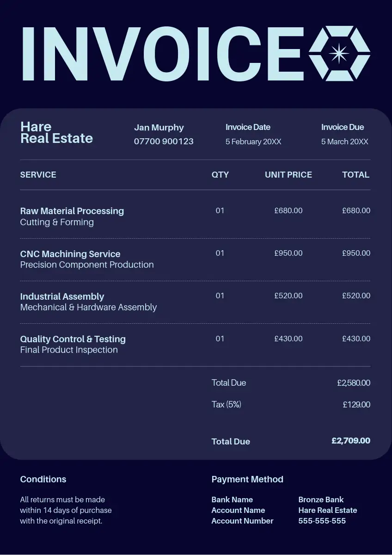Click the SERVICE column header
Viewport: 392px width, 555px height.
click(x=38, y=175)
